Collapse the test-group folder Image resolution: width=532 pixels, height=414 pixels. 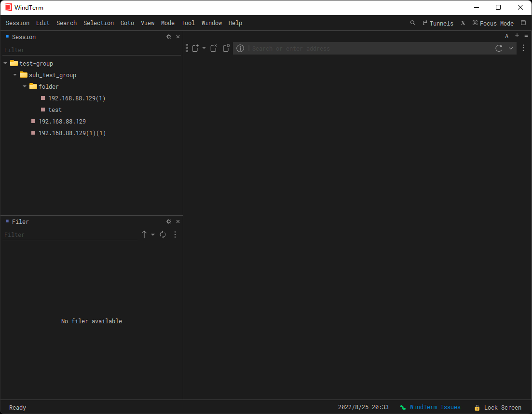5,64
